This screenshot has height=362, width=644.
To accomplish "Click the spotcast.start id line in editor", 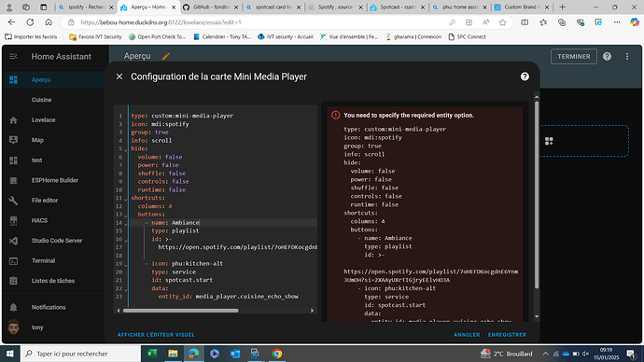I will coord(182,280).
